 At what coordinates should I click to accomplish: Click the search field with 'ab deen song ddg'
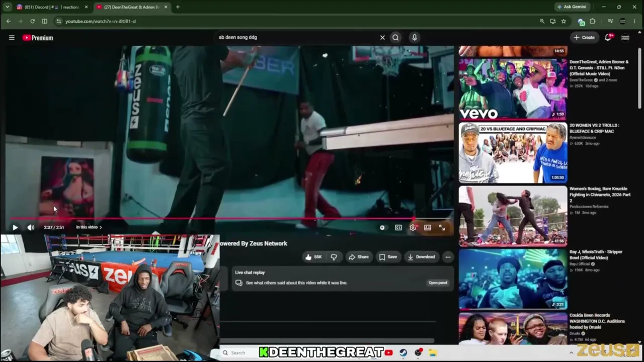pyautogui.click(x=297, y=37)
